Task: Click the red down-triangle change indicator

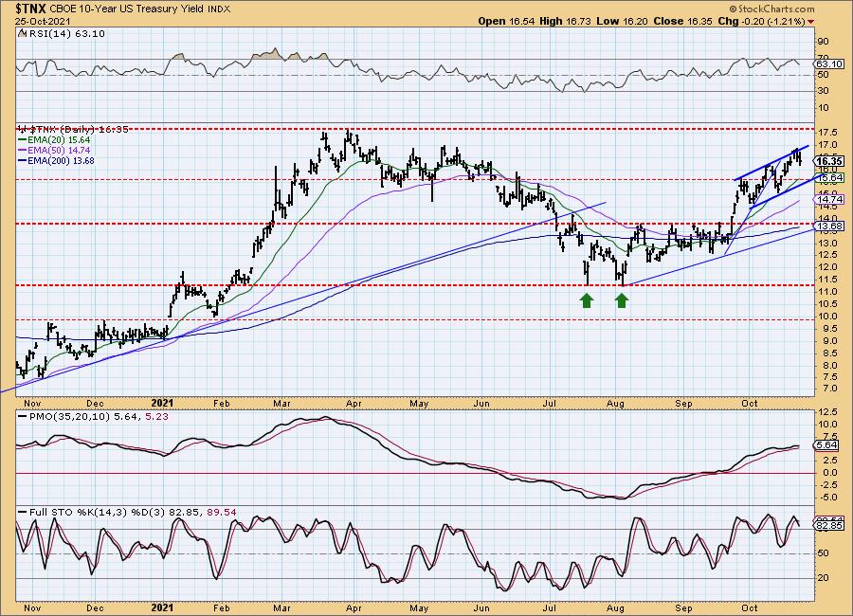Action: point(811,22)
